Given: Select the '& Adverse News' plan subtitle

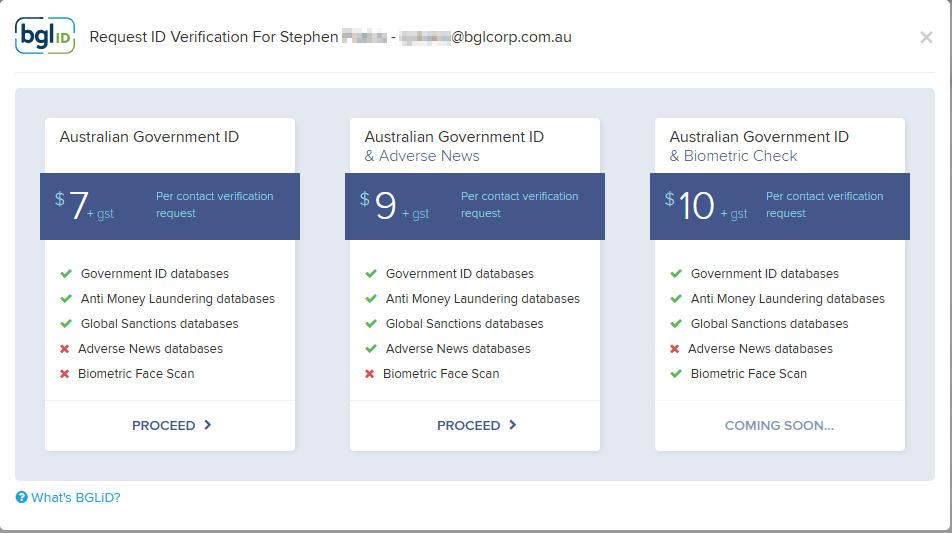Looking at the screenshot, I should (422, 156).
